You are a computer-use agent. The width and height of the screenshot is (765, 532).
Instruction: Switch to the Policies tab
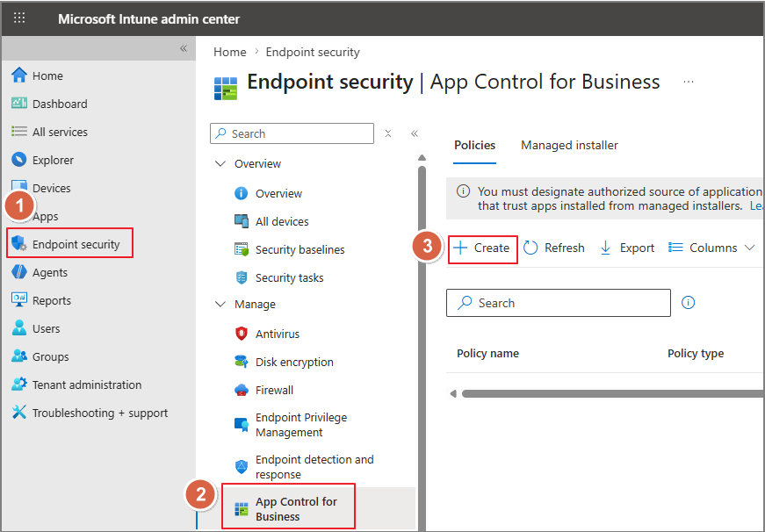474,146
